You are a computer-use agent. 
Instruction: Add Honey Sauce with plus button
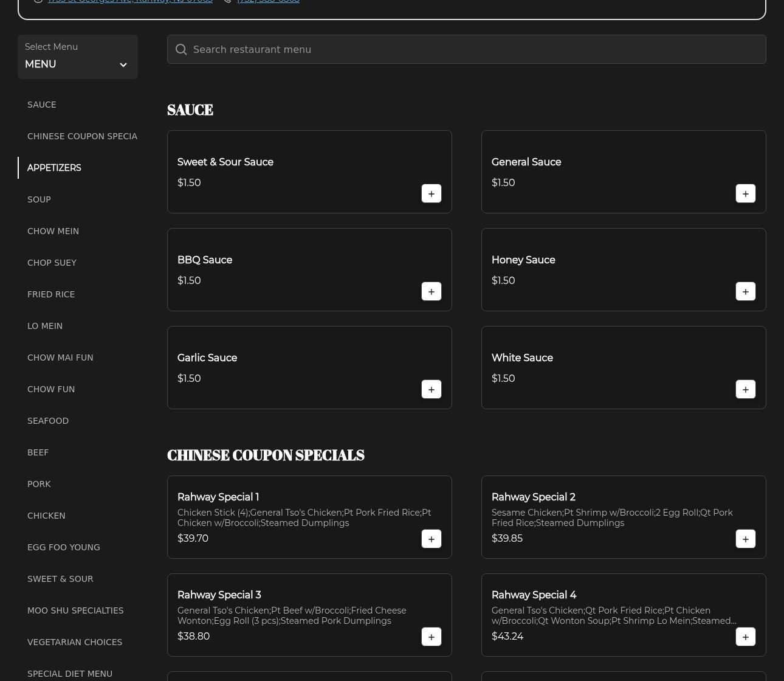(x=745, y=291)
